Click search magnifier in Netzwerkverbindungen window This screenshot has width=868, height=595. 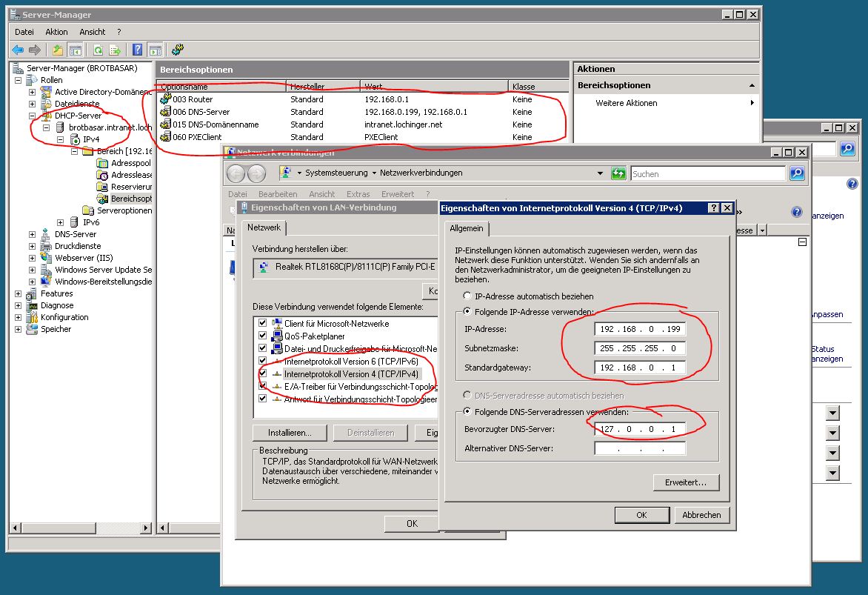point(797,173)
